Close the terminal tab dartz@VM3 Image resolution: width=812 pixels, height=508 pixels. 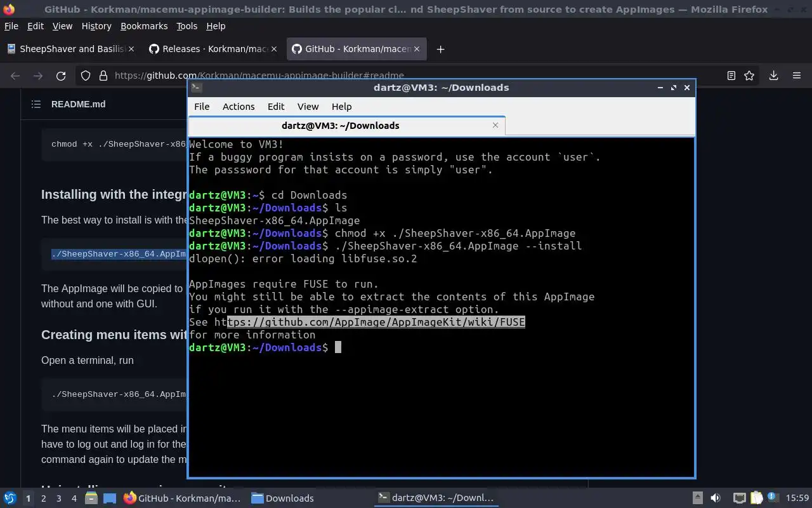(495, 125)
